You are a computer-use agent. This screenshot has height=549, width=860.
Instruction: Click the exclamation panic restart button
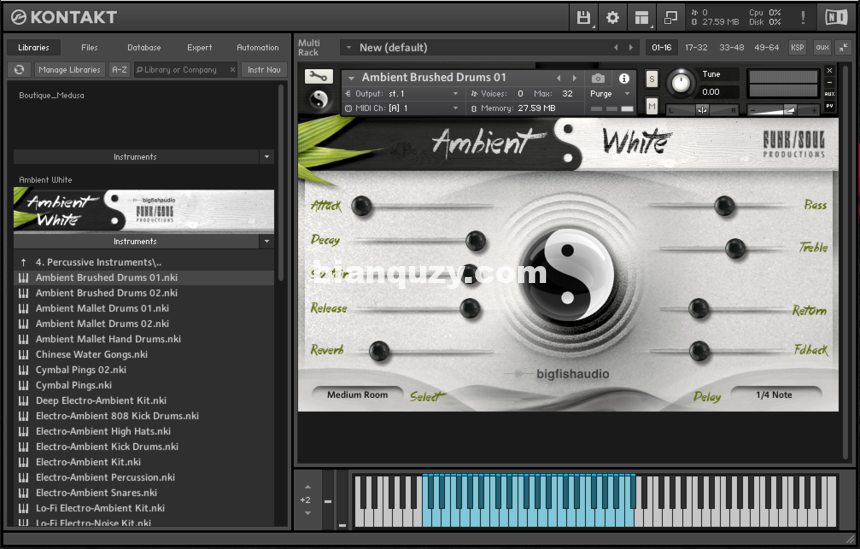(803, 18)
